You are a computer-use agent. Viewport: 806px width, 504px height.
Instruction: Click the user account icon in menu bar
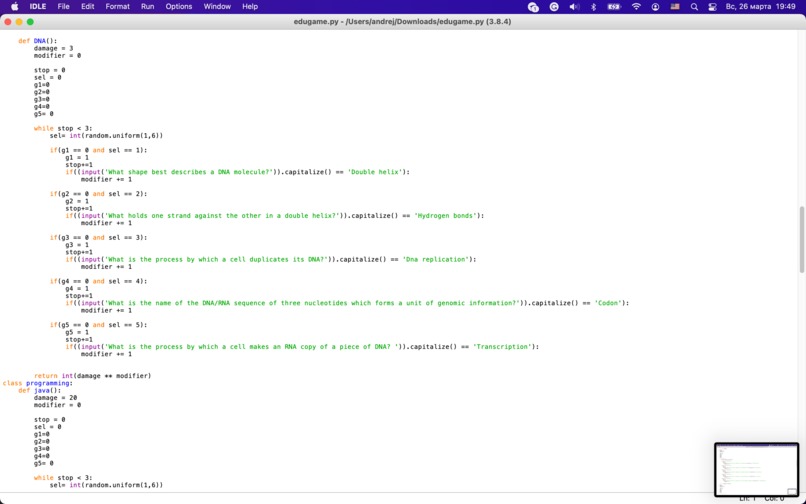655,7
